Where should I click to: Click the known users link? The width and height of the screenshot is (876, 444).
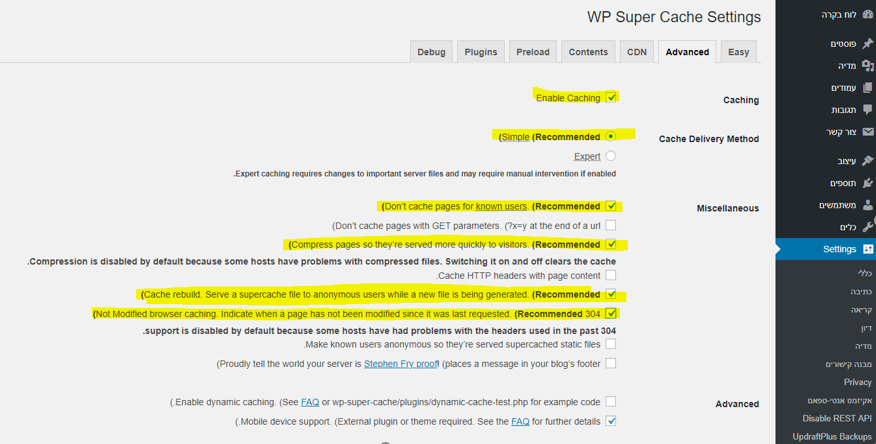[x=501, y=207]
